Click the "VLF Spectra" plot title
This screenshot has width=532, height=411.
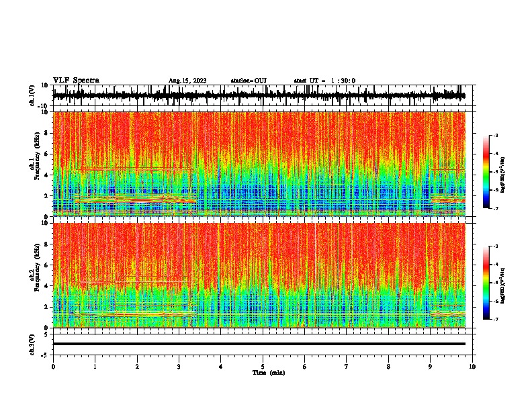coord(76,81)
